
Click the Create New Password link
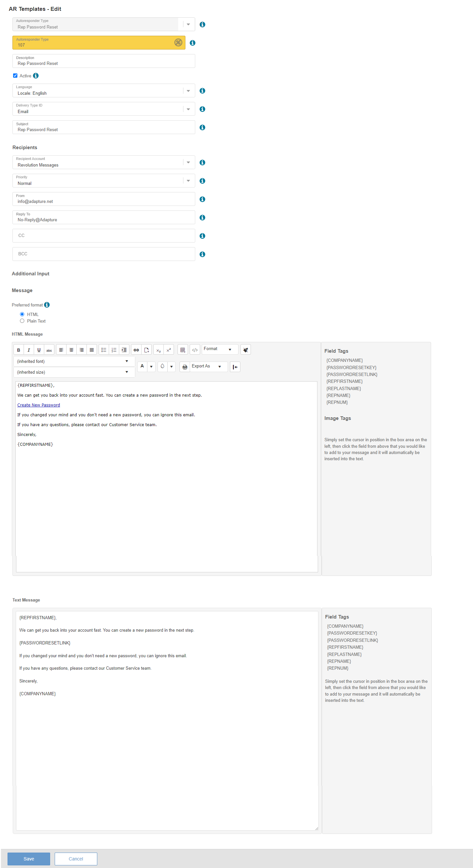(39, 405)
